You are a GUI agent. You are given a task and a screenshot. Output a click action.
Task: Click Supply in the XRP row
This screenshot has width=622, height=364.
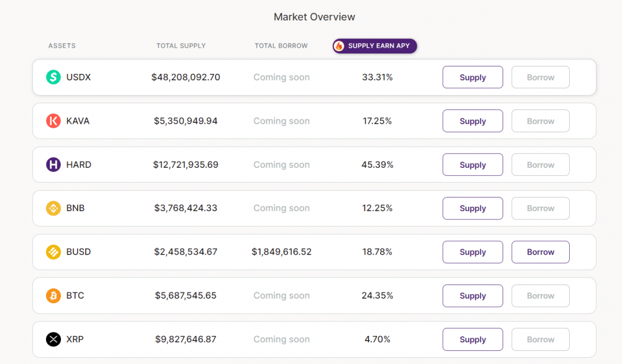coord(473,339)
